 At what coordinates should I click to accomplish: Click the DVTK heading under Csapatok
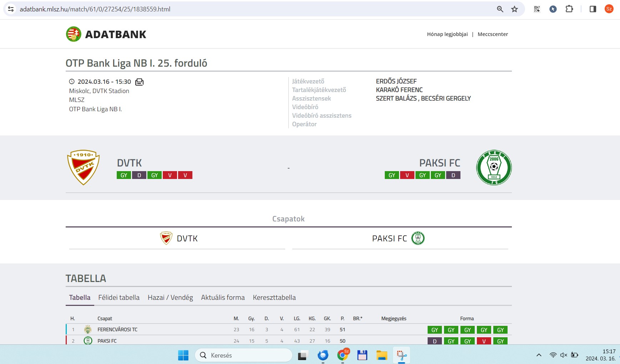[187, 239]
